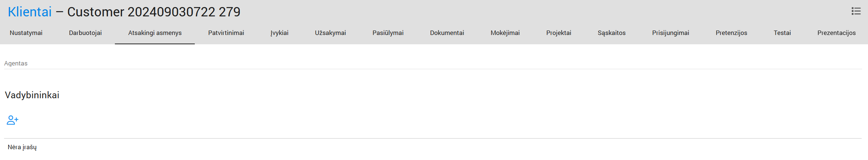View the Prezentacijos tab
This screenshot has width=868, height=160.
point(836,33)
